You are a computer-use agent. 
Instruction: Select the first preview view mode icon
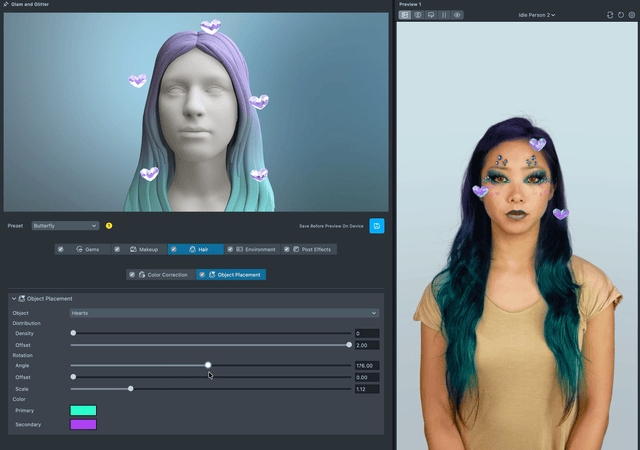[x=405, y=15]
